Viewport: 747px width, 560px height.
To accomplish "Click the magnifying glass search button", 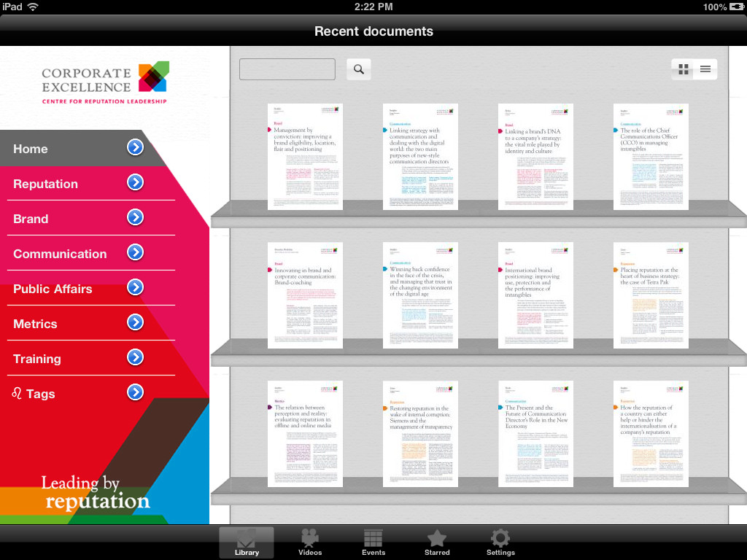I will [358, 69].
